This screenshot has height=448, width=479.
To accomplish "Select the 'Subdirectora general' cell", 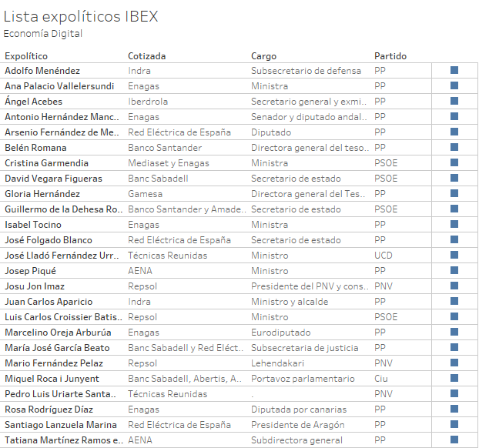I will pyautogui.click(x=296, y=440).
